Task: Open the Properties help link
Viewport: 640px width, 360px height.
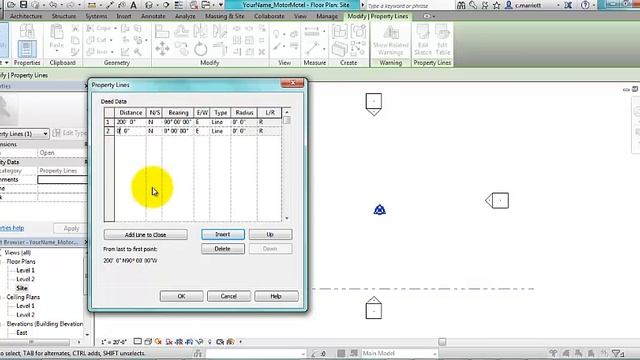Action: pyautogui.click(x=12, y=228)
